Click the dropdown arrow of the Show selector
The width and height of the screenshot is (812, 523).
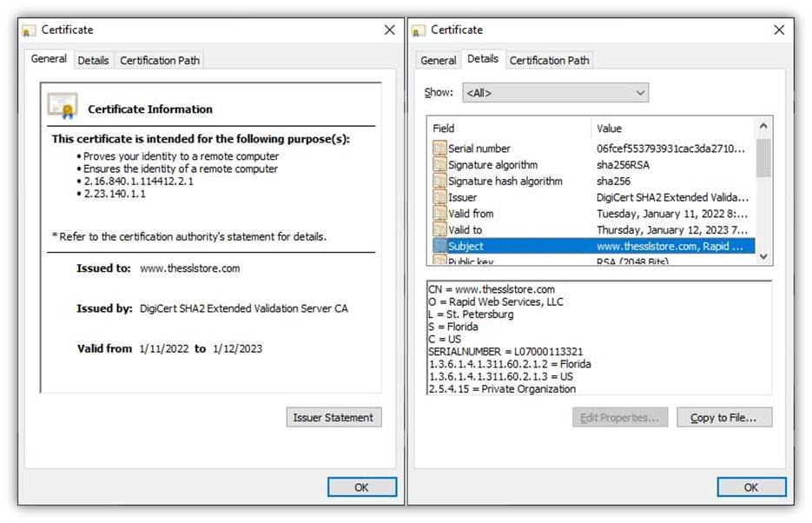[x=640, y=92]
